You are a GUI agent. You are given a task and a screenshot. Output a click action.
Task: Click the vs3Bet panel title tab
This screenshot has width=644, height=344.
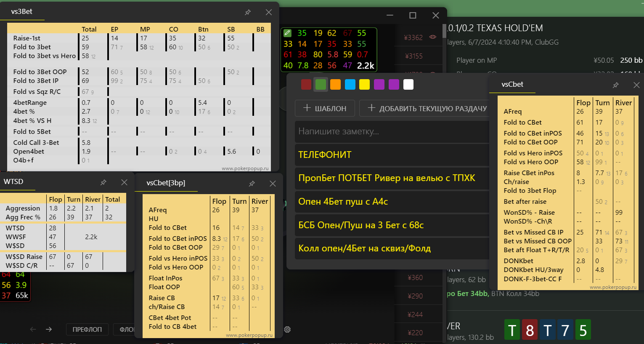(22, 12)
